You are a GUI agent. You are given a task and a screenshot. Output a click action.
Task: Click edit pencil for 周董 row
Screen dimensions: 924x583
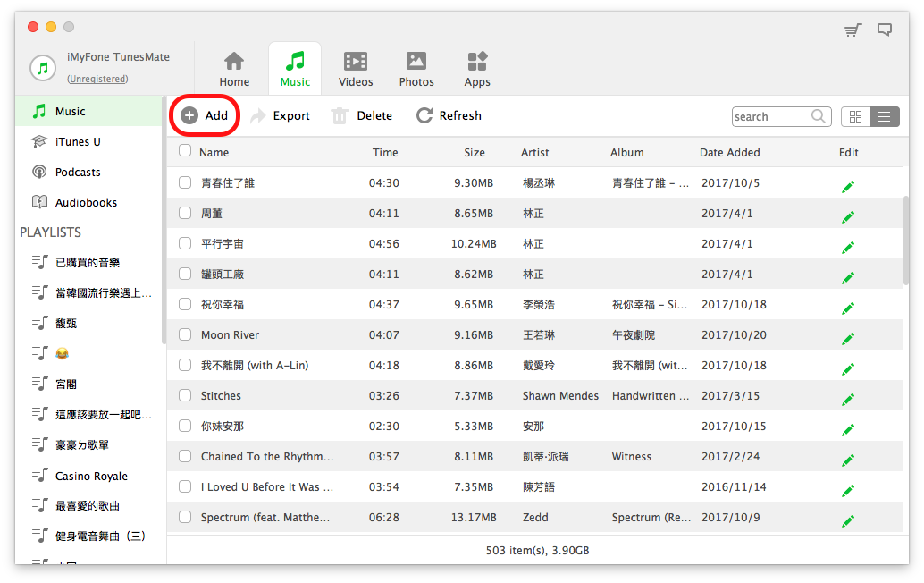[848, 217]
